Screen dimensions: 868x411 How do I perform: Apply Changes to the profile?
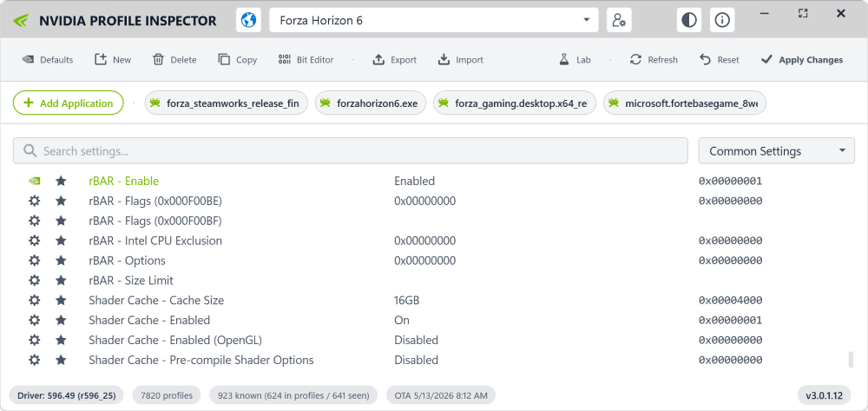click(x=801, y=60)
